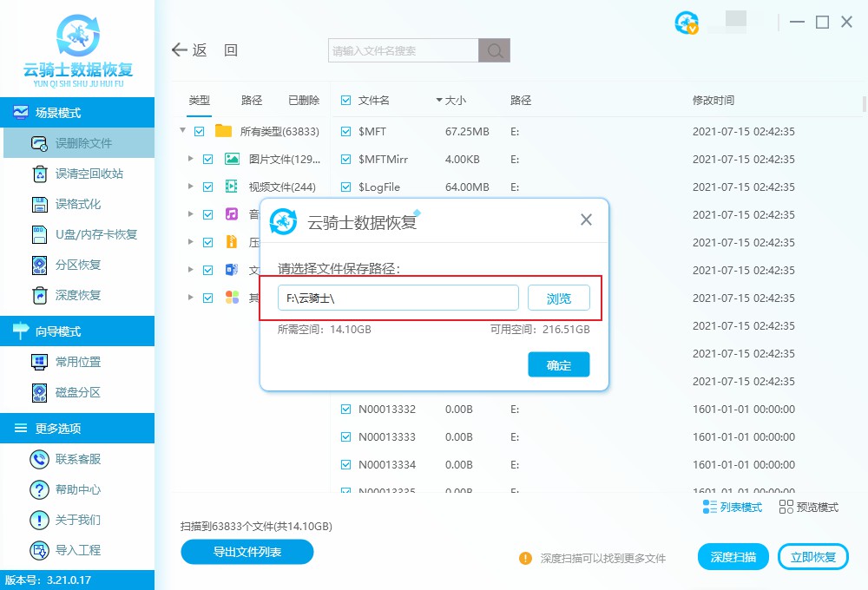
Task: Open the 更多选项 section header
Action: pyautogui.click(x=77, y=428)
